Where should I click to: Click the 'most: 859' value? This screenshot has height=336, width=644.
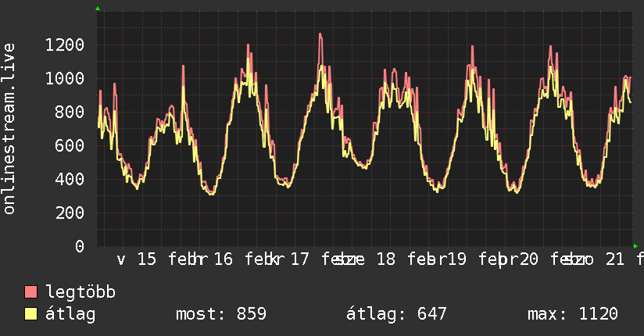(221, 314)
